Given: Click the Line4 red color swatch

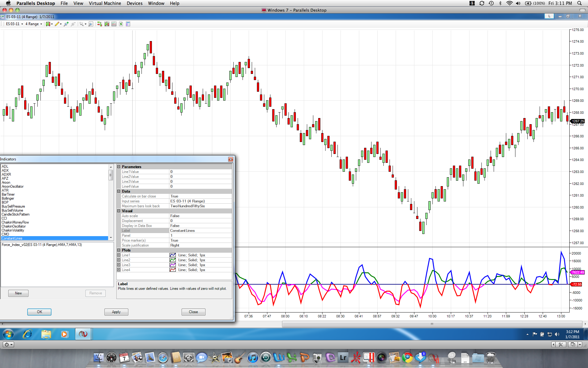Looking at the screenshot, I should pos(173,270).
